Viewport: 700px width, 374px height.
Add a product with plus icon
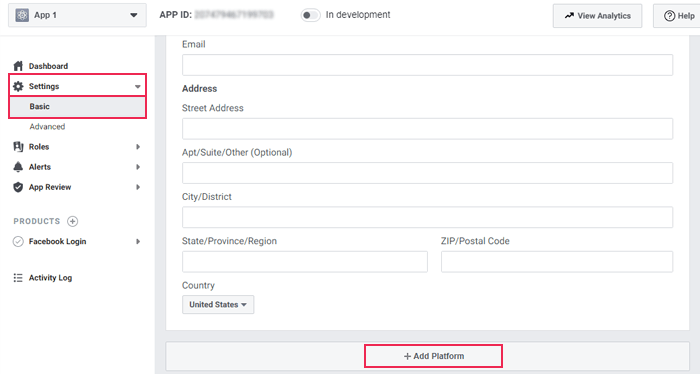click(x=72, y=221)
